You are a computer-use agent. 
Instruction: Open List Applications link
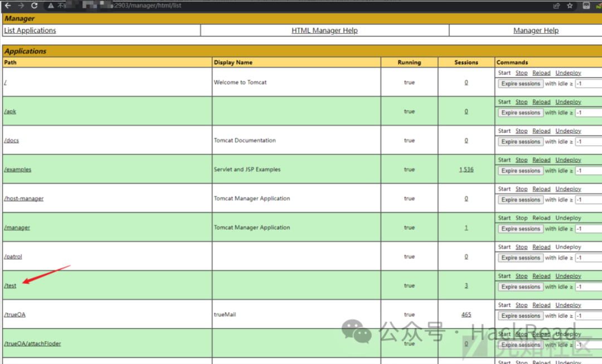tap(30, 30)
